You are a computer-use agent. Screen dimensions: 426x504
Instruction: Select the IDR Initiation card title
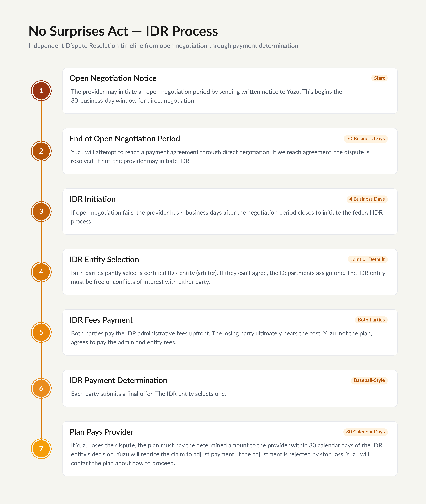(x=92, y=199)
